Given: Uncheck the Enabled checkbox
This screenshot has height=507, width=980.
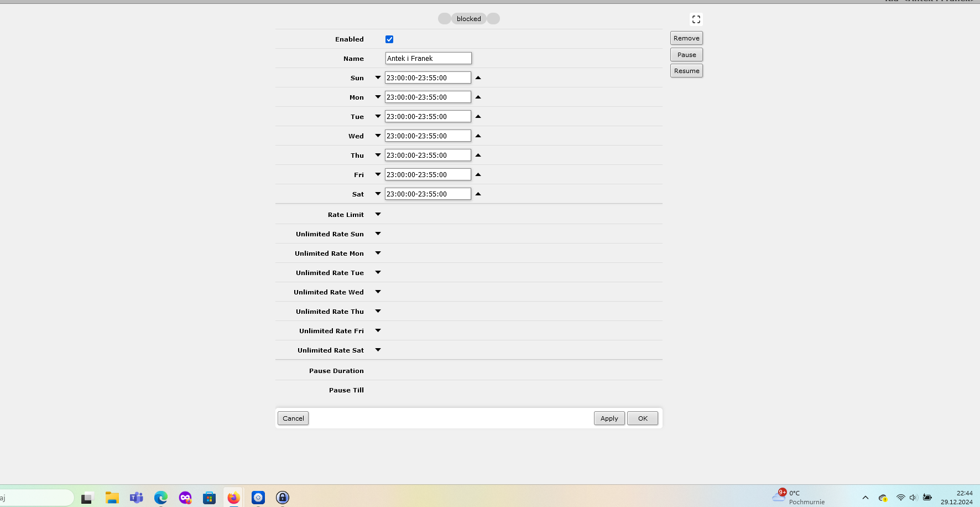Looking at the screenshot, I should pyautogui.click(x=389, y=39).
